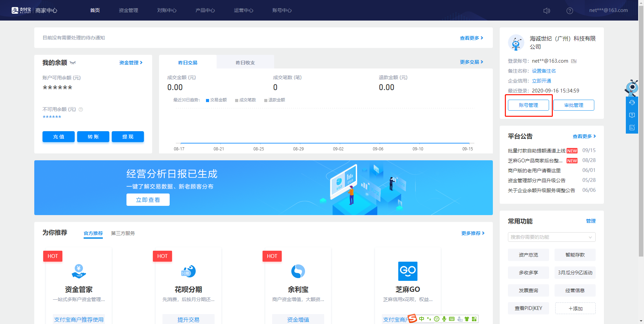Viewport: 644px width, 324px height.
Task: Open the Sogou soft keyboard icon
Action: (452, 319)
